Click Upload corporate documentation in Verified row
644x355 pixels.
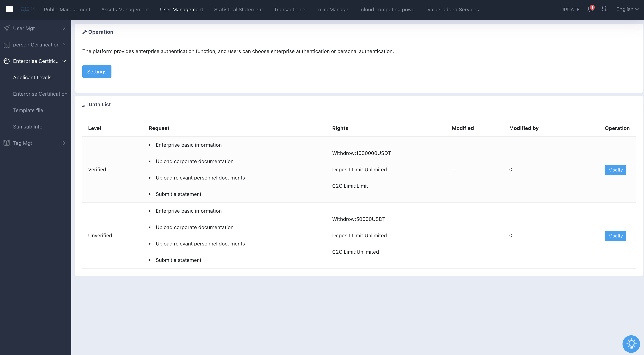pyautogui.click(x=195, y=161)
